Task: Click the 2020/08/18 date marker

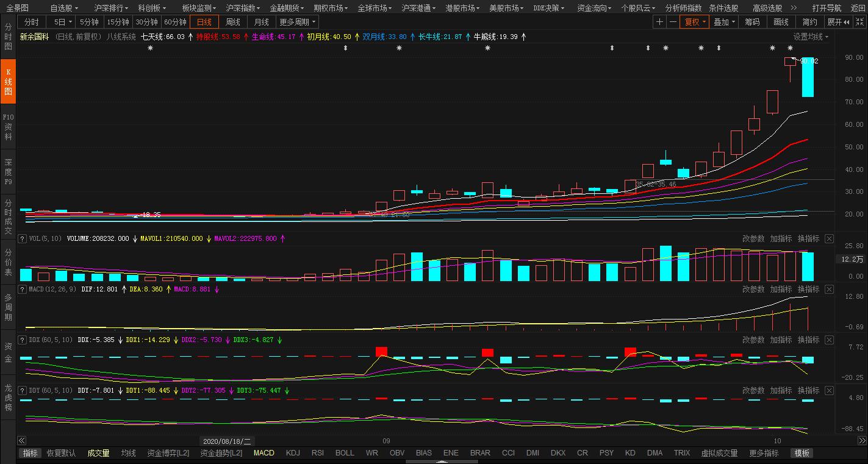Action: pyautogui.click(x=228, y=441)
